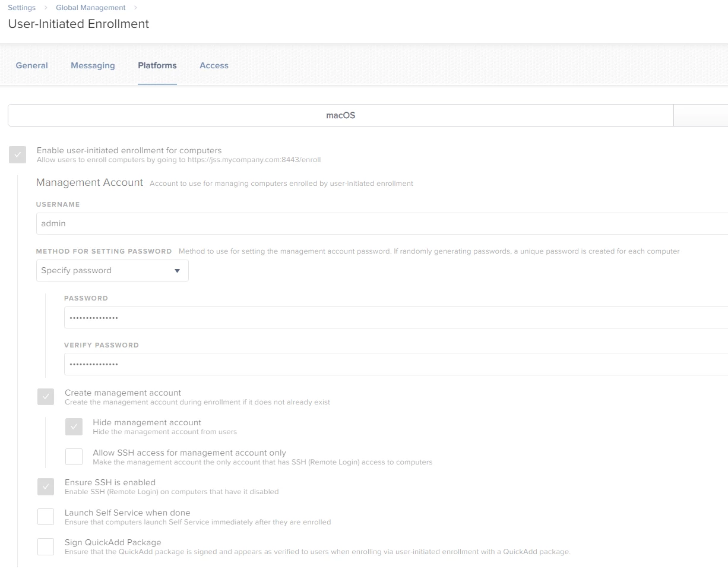
Task: Check Sign QuickAdd Package checkbox
Action: (x=46, y=546)
